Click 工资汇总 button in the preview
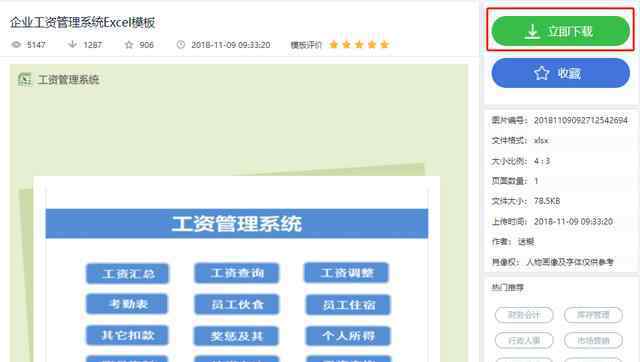The image size is (640, 362). (127, 273)
